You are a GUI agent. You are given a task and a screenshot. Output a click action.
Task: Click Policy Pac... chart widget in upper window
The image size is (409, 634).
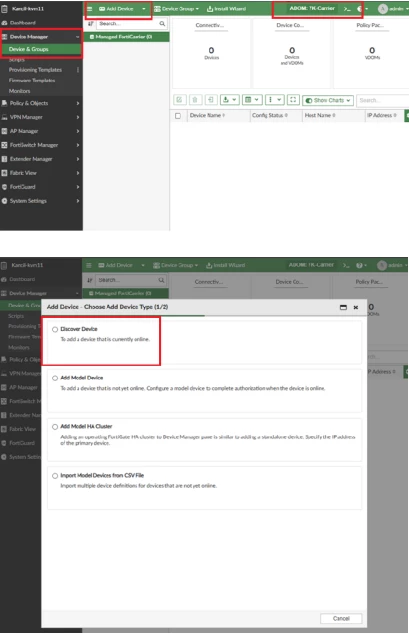pyautogui.click(x=371, y=53)
